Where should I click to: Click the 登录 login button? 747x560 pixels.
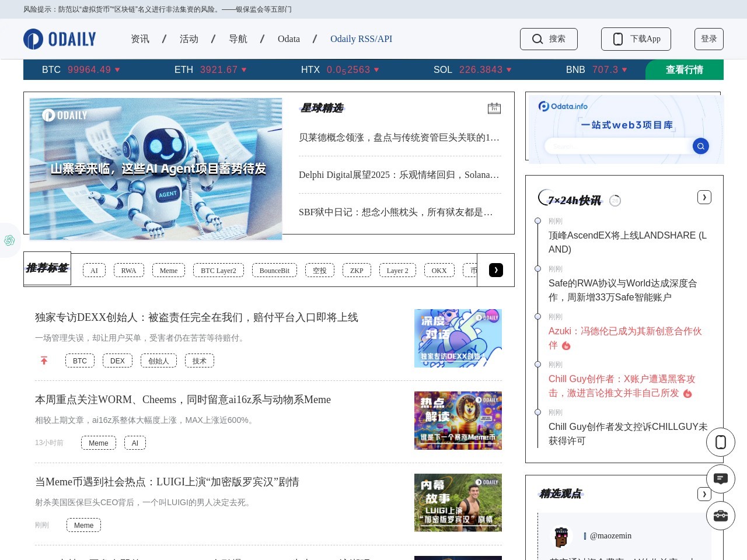pyautogui.click(x=709, y=39)
